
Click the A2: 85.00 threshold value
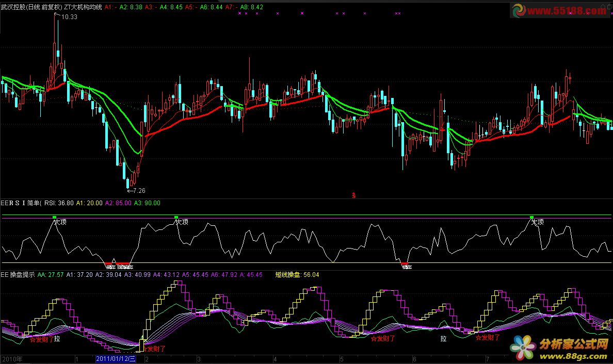click(x=118, y=203)
